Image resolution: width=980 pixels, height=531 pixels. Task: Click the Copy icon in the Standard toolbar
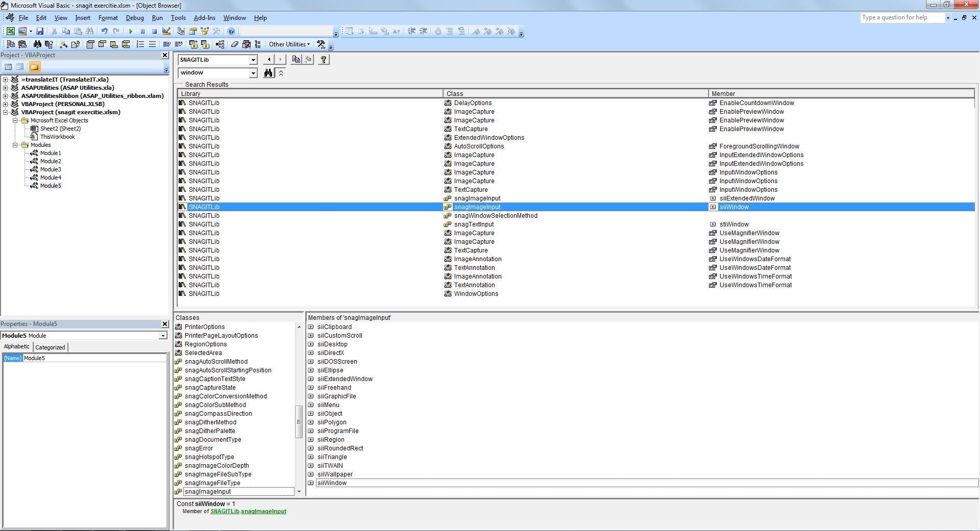tap(66, 31)
